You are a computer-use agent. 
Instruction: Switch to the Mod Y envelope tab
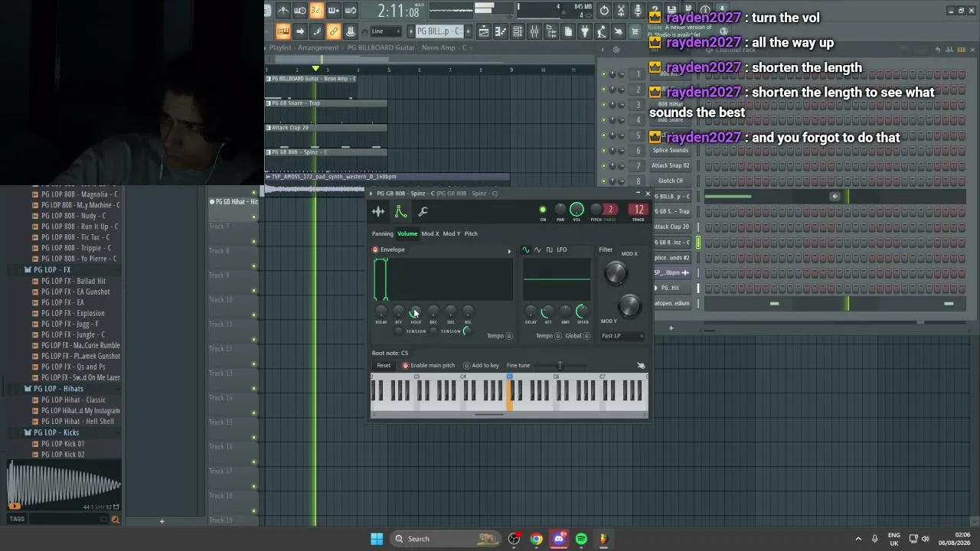click(x=452, y=234)
